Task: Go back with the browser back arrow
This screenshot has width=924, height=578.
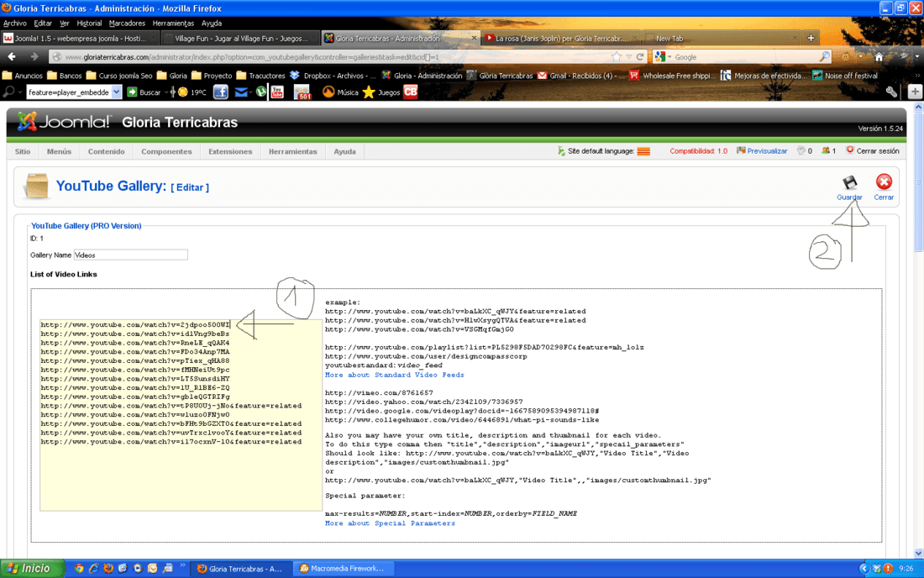Action: [12, 56]
